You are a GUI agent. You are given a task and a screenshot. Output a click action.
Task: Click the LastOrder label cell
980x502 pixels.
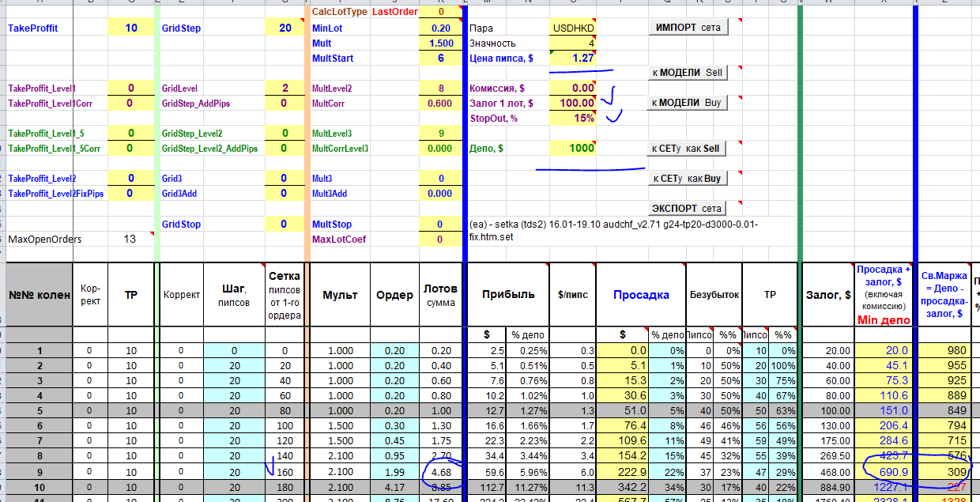pos(394,12)
